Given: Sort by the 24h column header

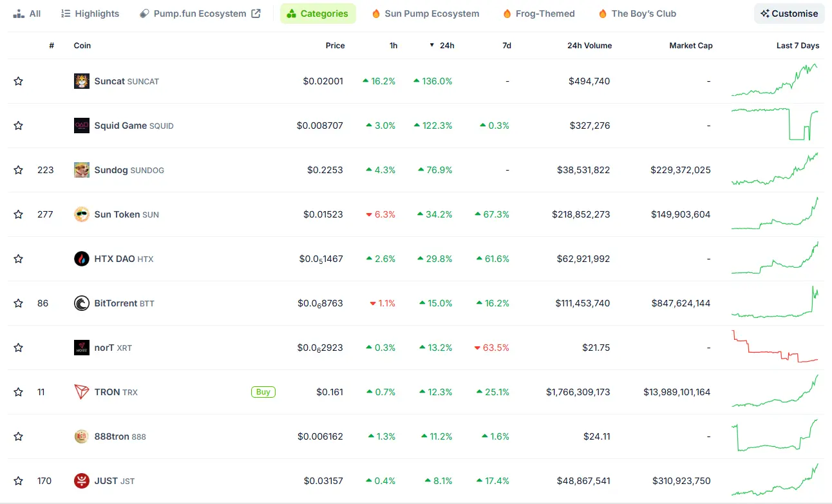Looking at the screenshot, I should (442, 46).
